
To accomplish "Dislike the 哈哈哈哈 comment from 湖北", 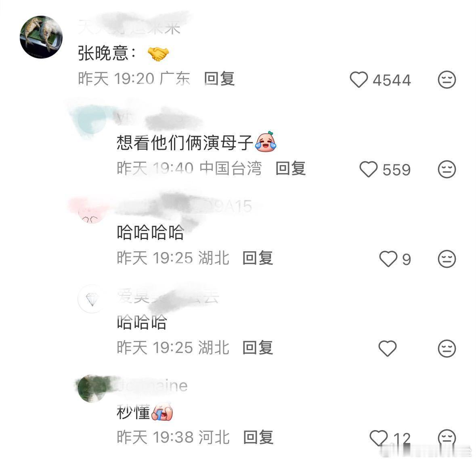I will point(447,259).
